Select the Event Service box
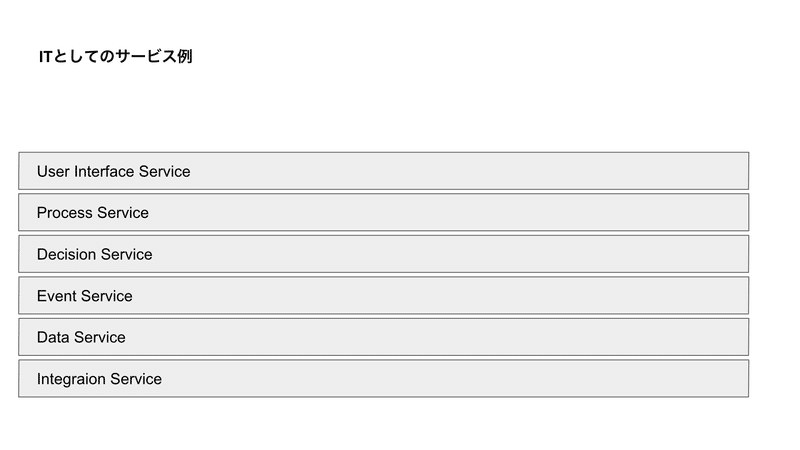 coord(384,295)
